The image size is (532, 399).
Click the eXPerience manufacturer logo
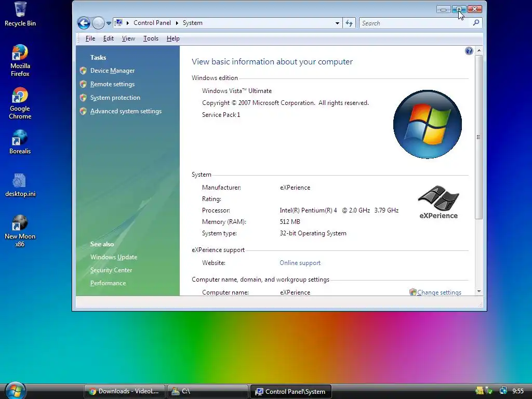pyautogui.click(x=438, y=202)
